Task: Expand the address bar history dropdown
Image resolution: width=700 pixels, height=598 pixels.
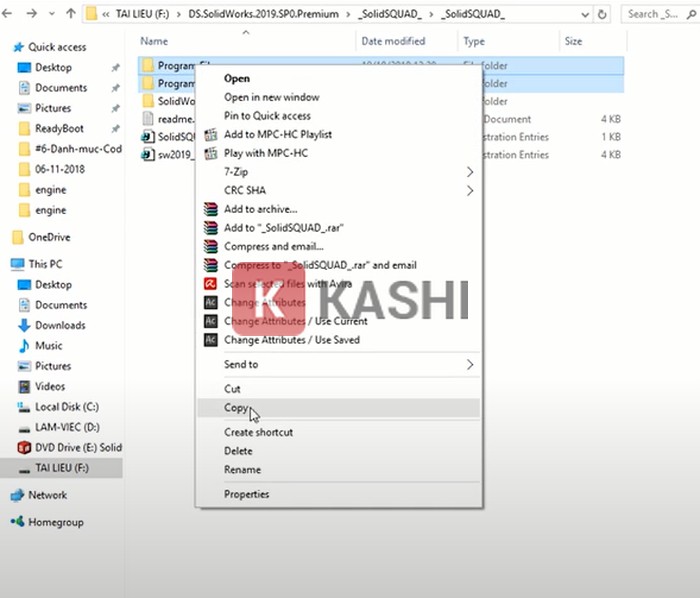Action: [585, 15]
